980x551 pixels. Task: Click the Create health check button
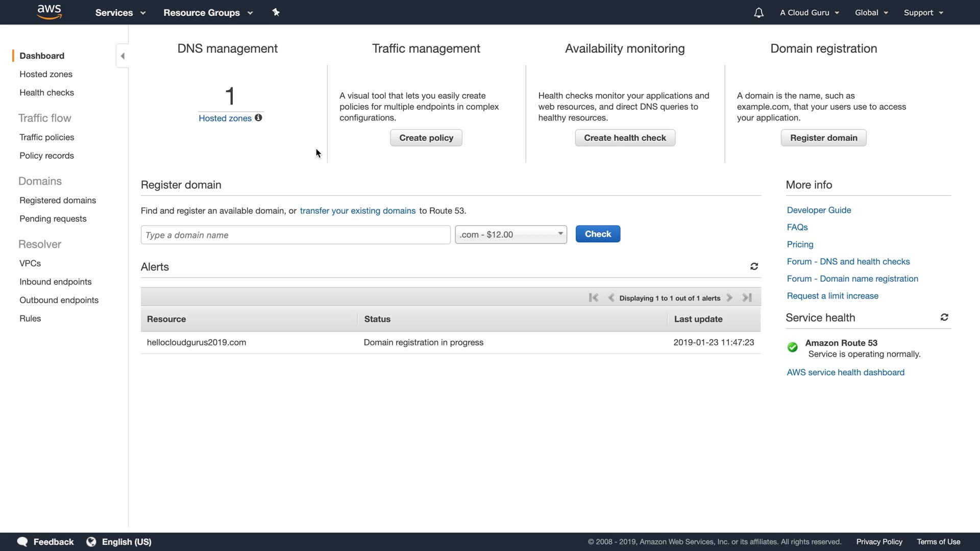tap(625, 138)
